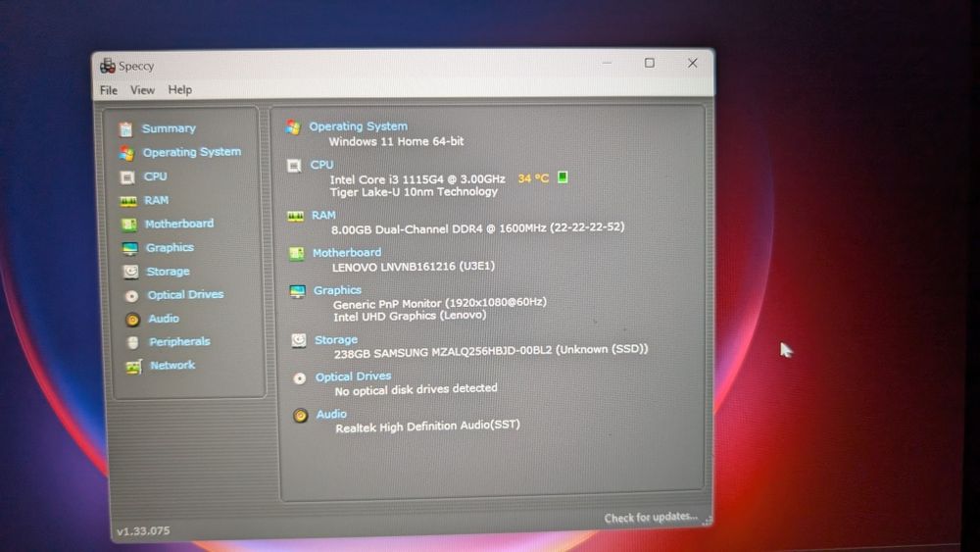Open the View menu
This screenshot has width=980, height=552.
pyautogui.click(x=142, y=90)
